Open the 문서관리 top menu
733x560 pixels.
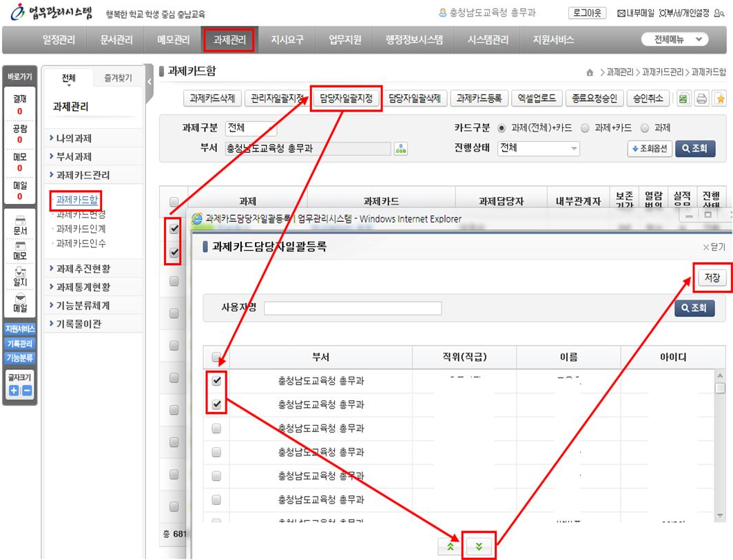(x=116, y=40)
